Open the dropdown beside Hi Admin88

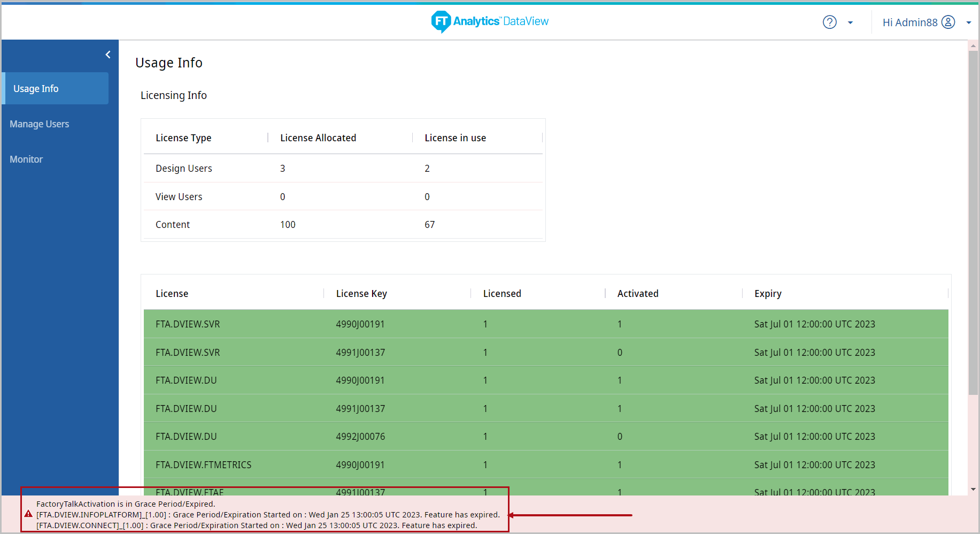pos(969,22)
